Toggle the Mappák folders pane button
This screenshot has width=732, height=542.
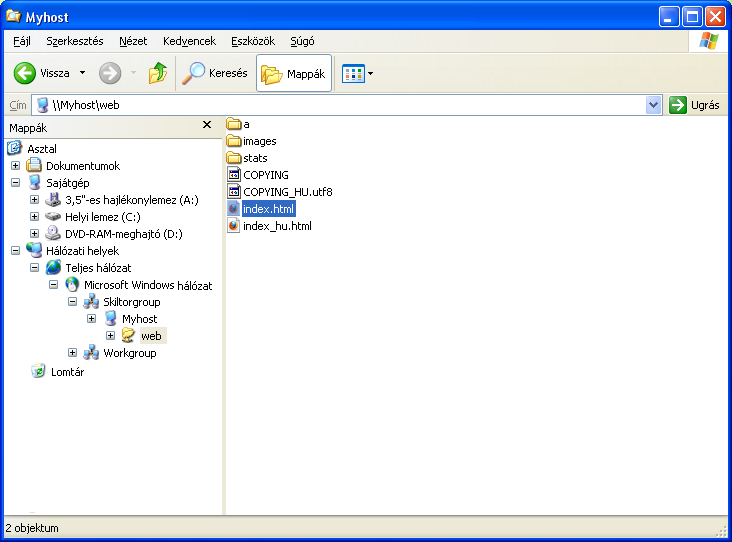294,73
